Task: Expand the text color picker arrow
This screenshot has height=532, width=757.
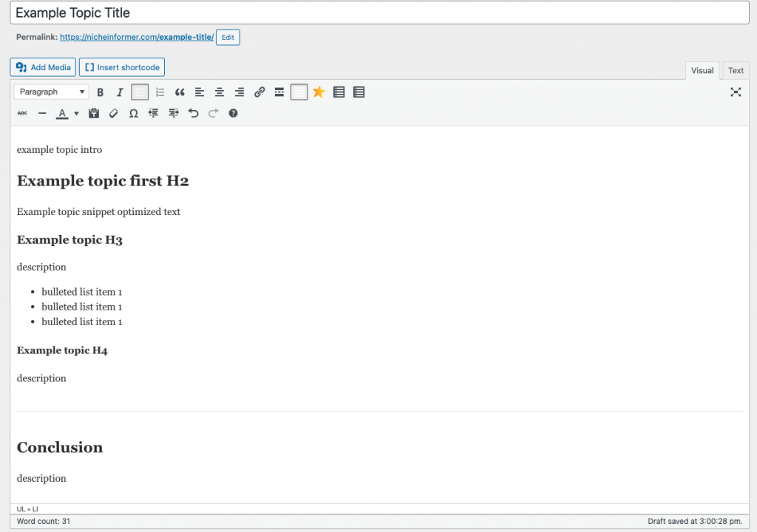Action: [x=76, y=114]
